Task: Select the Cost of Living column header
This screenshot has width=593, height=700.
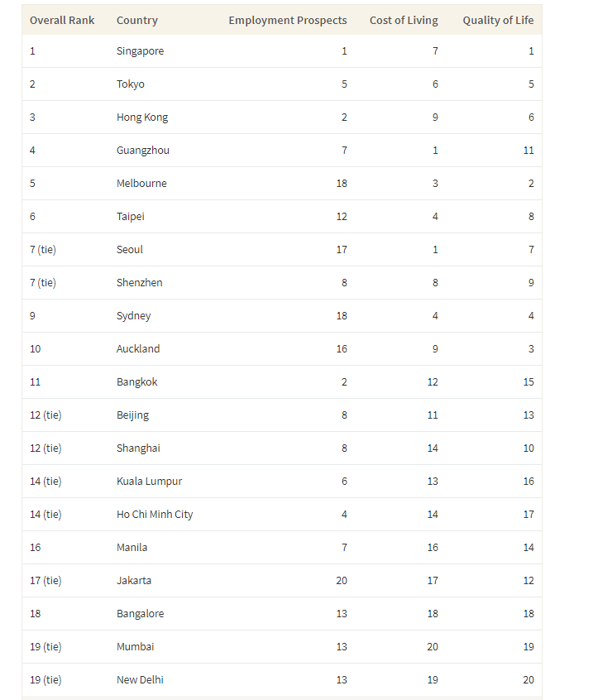Action: pos(404,20)
